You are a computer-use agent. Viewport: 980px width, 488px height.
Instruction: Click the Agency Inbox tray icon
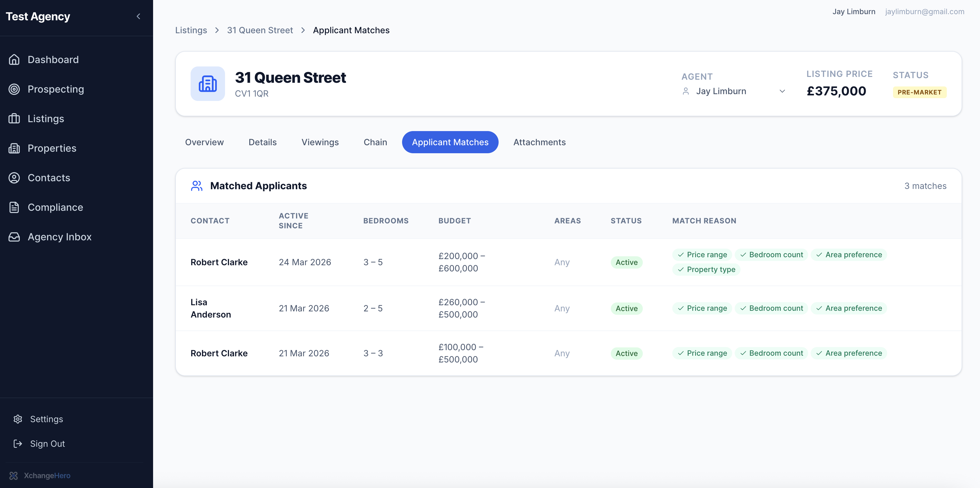pyautogui.click(x=14, y=236)
